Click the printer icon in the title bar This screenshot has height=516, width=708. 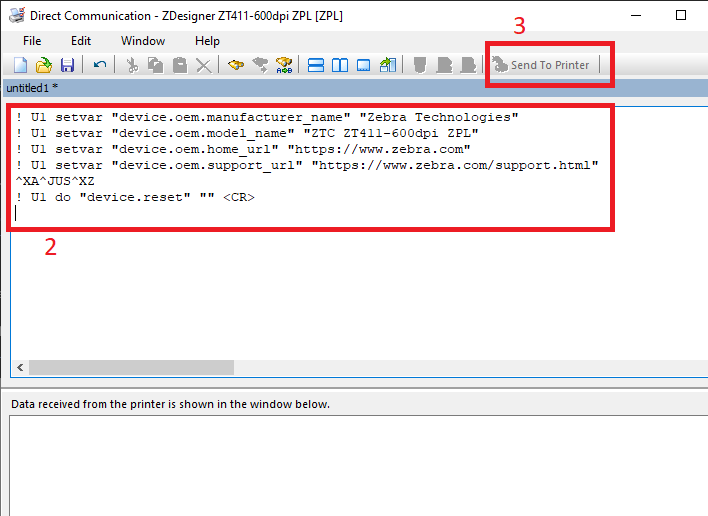pyautogui.click(x=17, y=15)
